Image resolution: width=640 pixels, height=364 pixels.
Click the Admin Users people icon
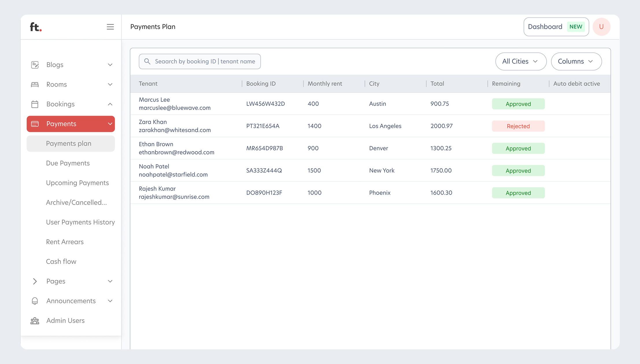(x=35, y=321)
